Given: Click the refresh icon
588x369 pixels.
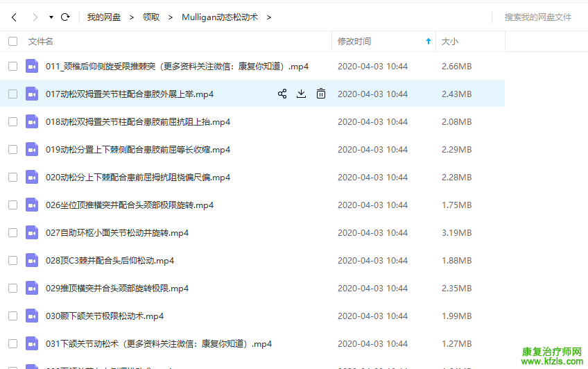Looking at the screenshot, I should (65, 17).
